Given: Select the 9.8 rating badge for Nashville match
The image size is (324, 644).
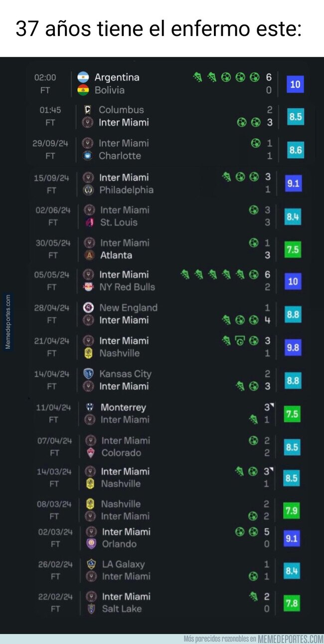Looking at the screenshot, I should [293, 347].
